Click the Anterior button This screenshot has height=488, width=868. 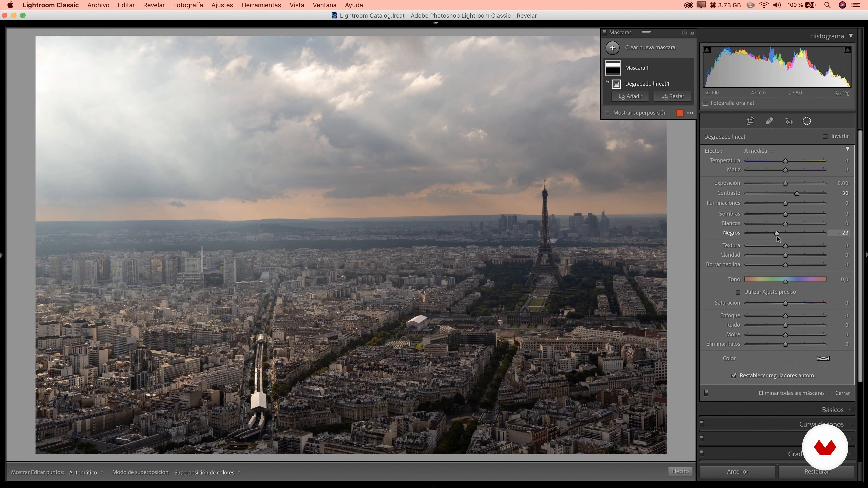click(x=737, y=472)
